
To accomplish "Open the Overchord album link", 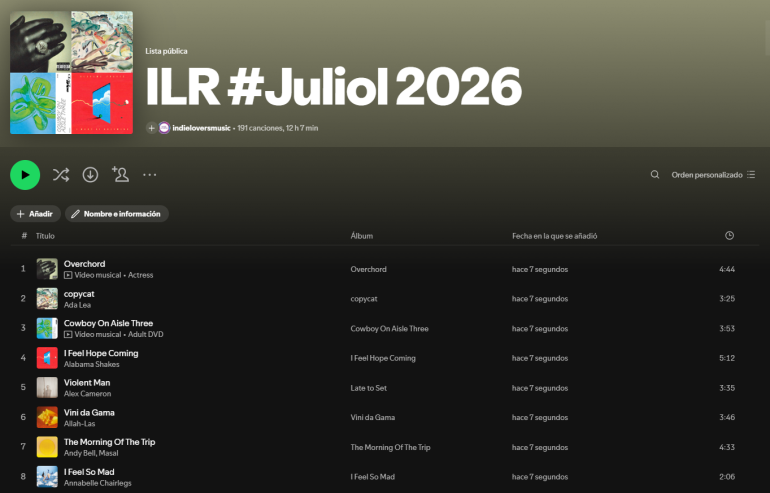I will click(x=368, y=269).
